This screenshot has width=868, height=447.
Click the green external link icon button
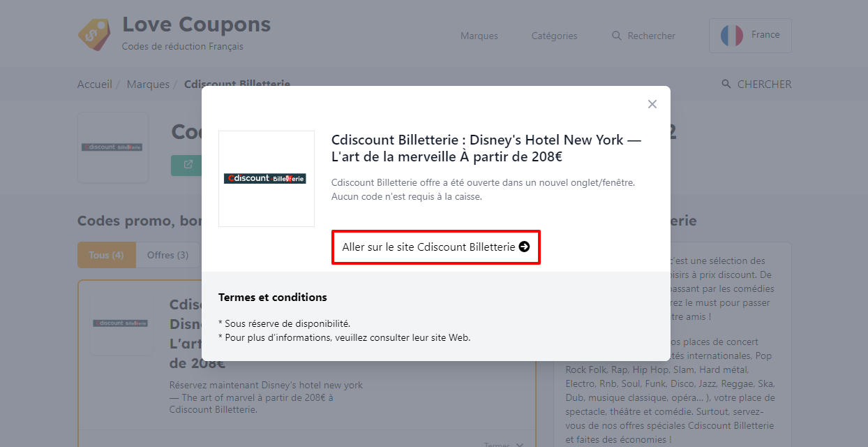[187, 165]
